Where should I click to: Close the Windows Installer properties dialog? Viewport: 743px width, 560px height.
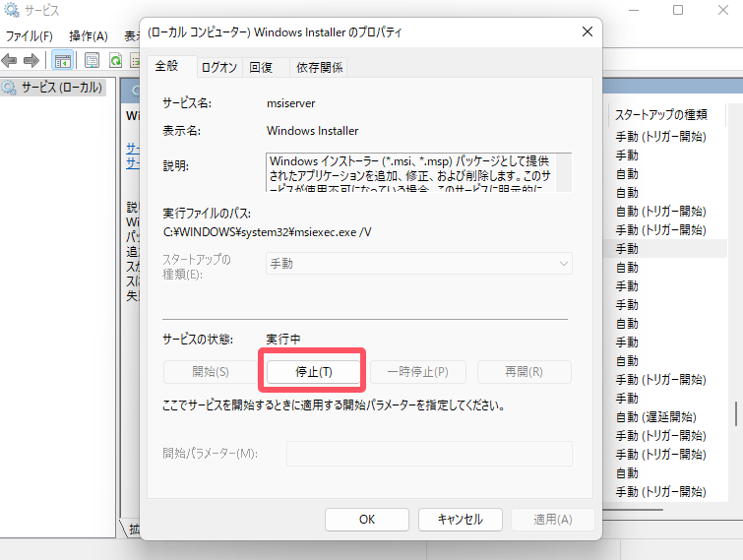click(588, 31)
